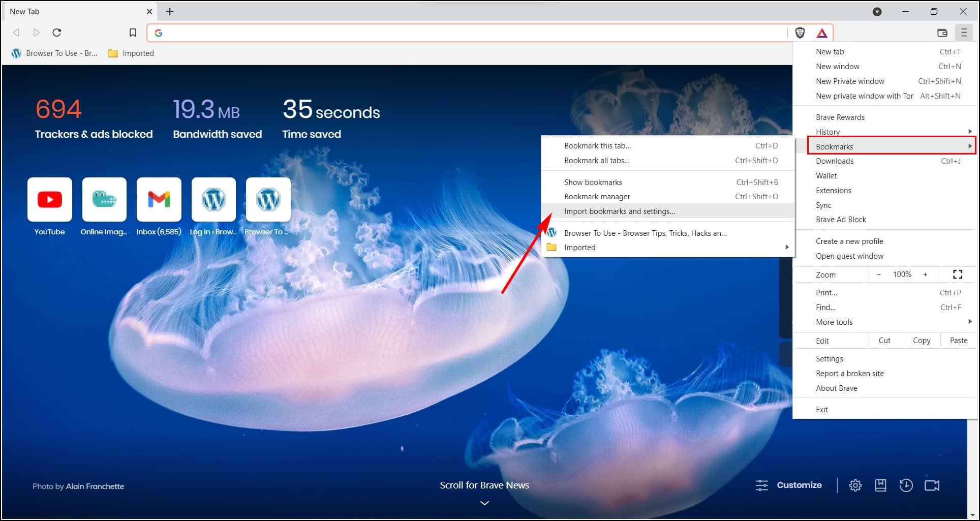
Task: Open the bookmarks book icon bottom right
Action: (x=881, y=485)
